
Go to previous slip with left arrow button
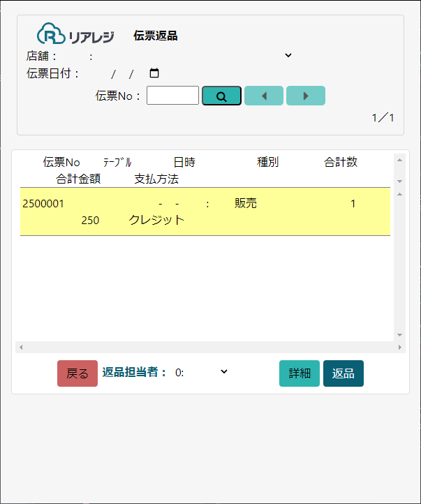pyautogui.click(x=264, y=96)
